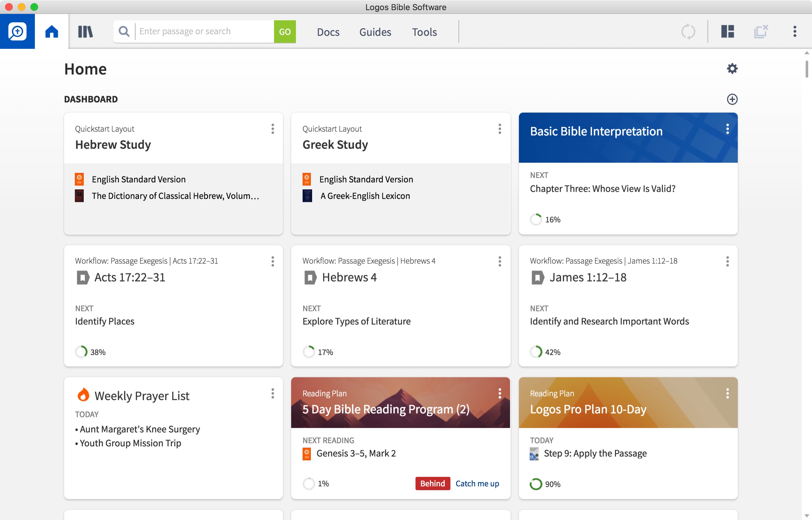812x520 pixels.
Task: Click the ESV icon in Greek Study card
Action: [307, 179]
